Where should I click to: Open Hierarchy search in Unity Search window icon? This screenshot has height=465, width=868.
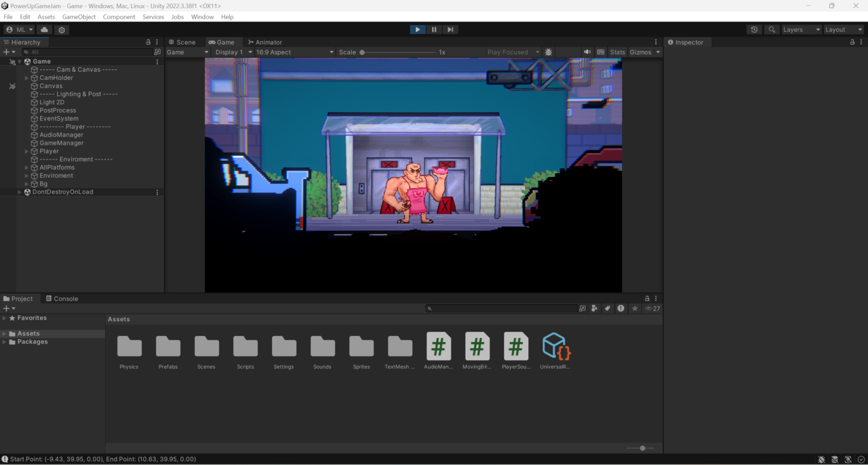coord(157,52)
